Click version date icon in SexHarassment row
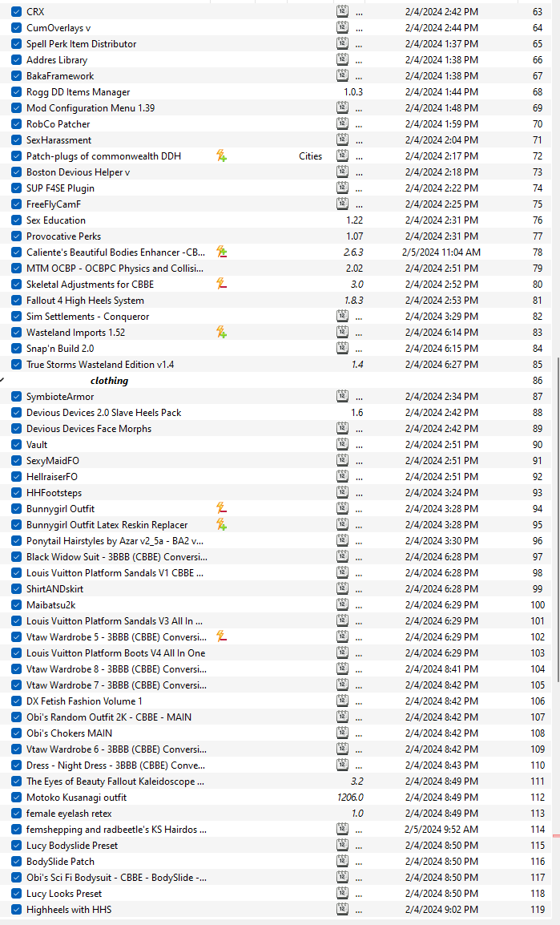 click(342, 139)
